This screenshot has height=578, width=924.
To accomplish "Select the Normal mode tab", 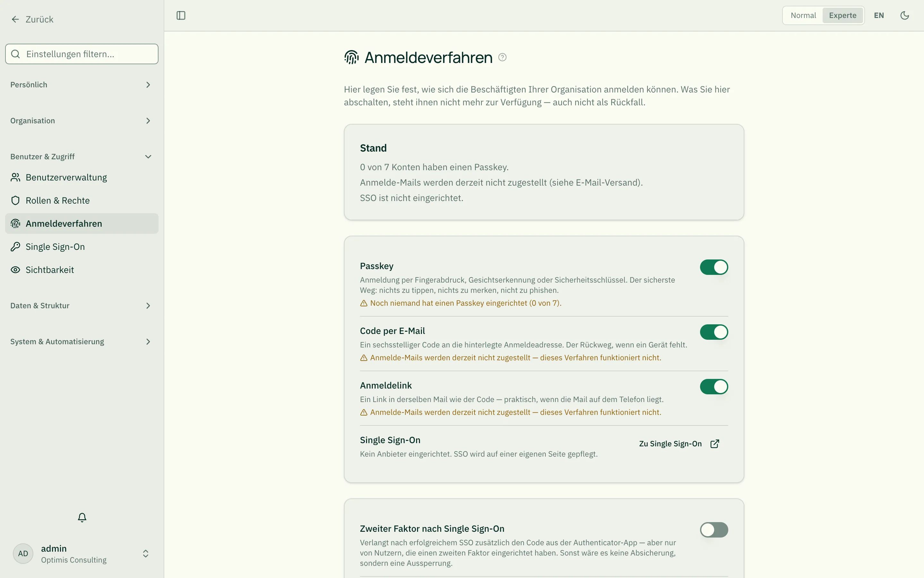I will (803, 15).
